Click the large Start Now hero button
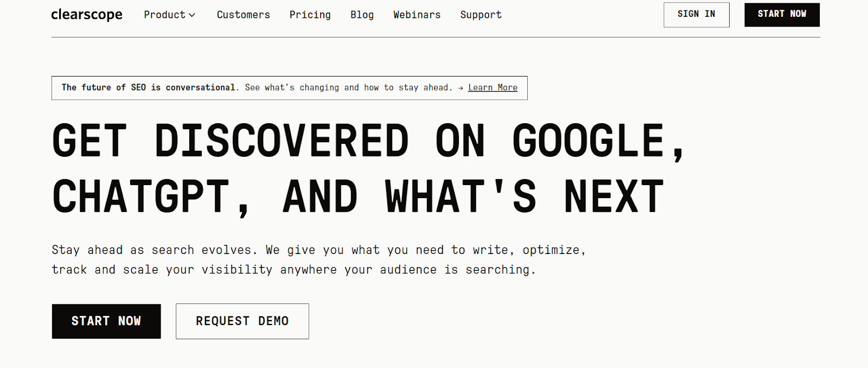 tap(106, 321)
